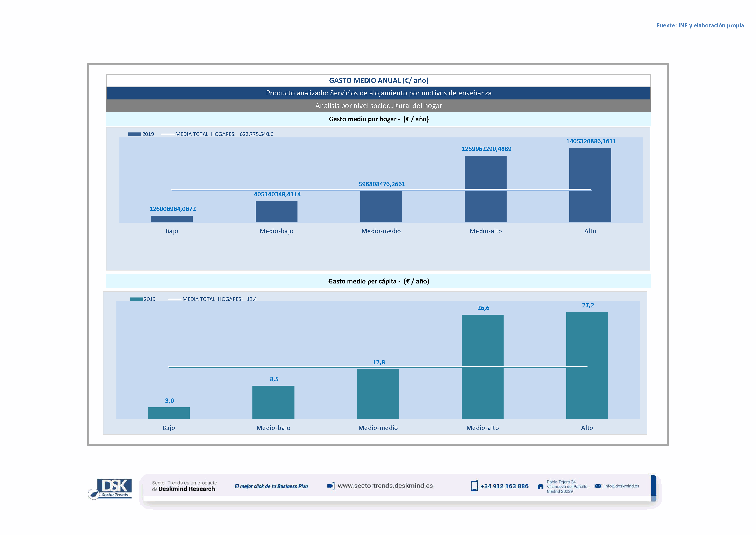Image resolution: width=756 pixels, height=535 pixels.
Task: Click 'Gasto medio per cápita' section heading
Action: click(x=378, y=281)
